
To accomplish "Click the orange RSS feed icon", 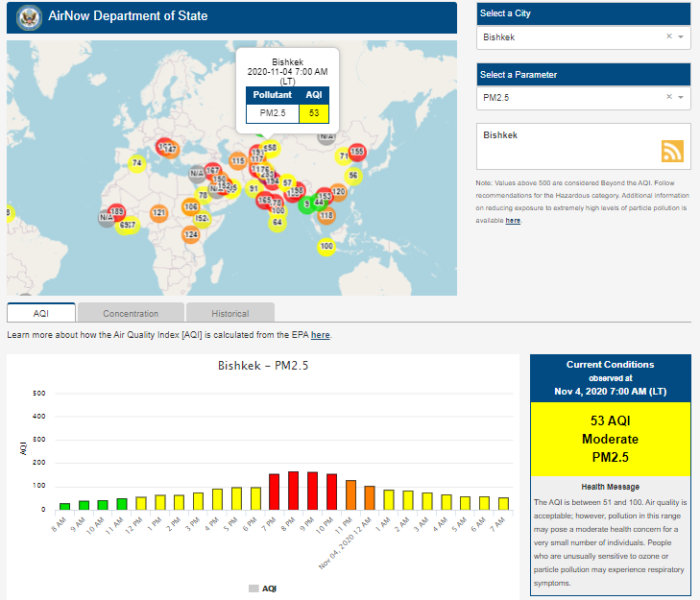I will click(671, 151).
